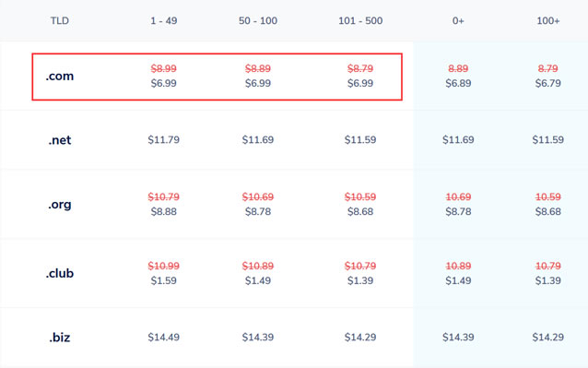Click the TLD column header

point(60,20)
